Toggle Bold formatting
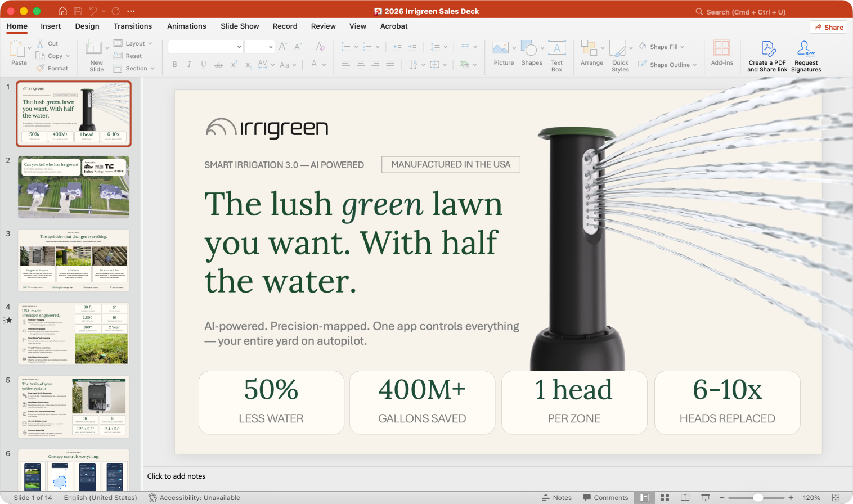853x504 pixels. pos(174,65)
